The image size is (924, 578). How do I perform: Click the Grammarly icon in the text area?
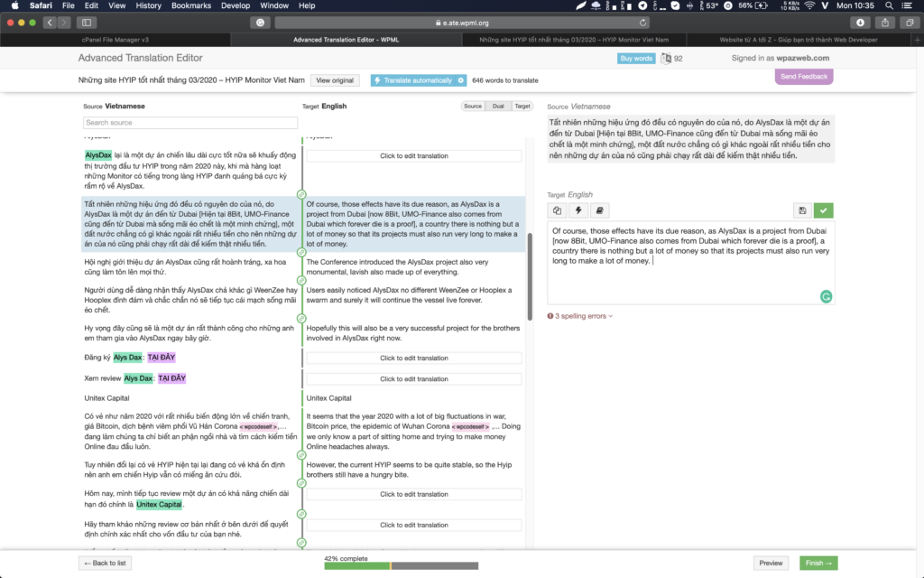[826, 296]
